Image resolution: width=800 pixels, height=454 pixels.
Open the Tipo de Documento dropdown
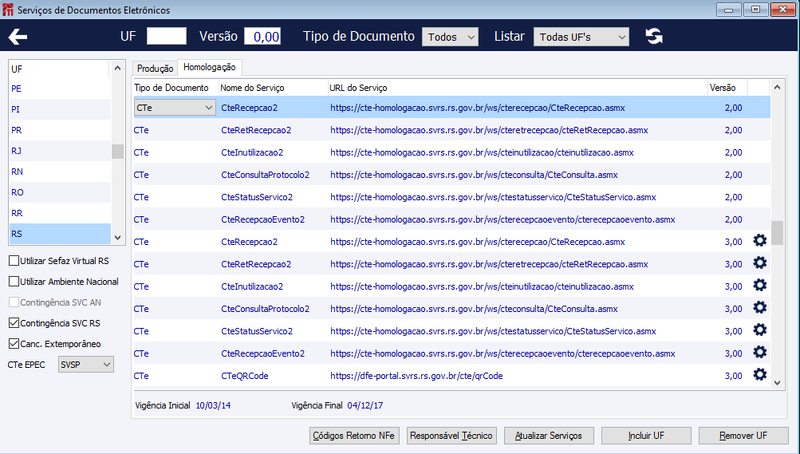pyautogui.click(x=450, y=37)
